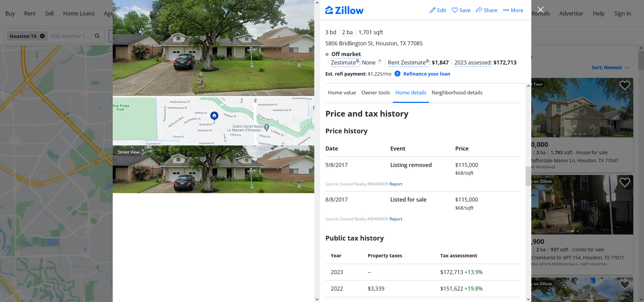This screenshot has width=644, height=302.
Task: Click the home marker on map
Action: pyautogui.click(x=214, y=116)
